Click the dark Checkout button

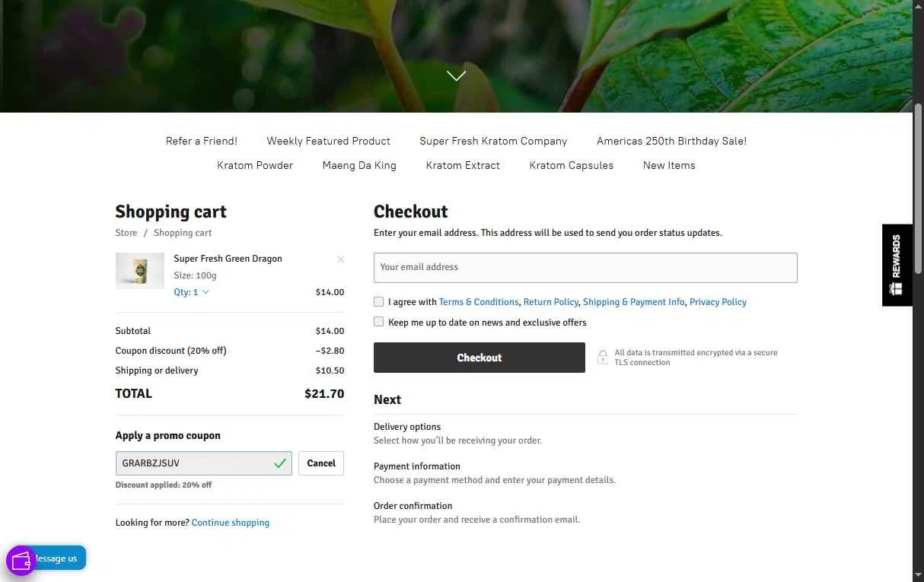480,358
